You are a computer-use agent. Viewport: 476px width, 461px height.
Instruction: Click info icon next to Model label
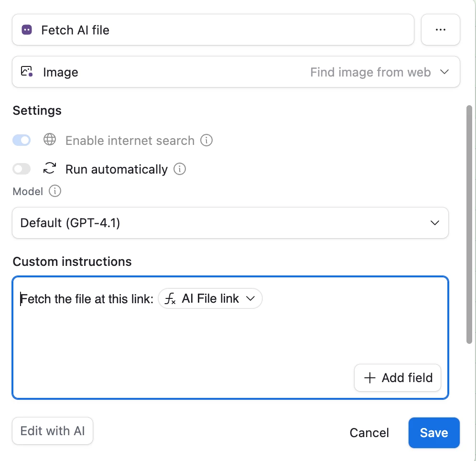(x=55, y=191)
